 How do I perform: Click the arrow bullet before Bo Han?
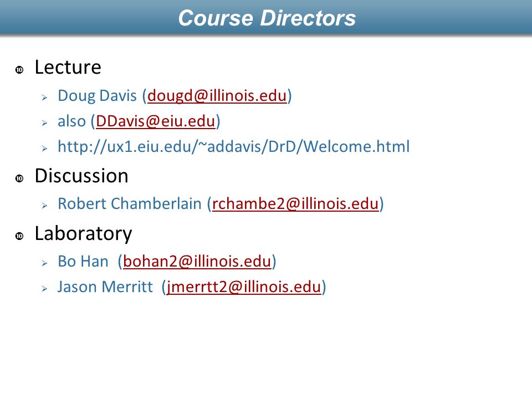coord(44,263)
